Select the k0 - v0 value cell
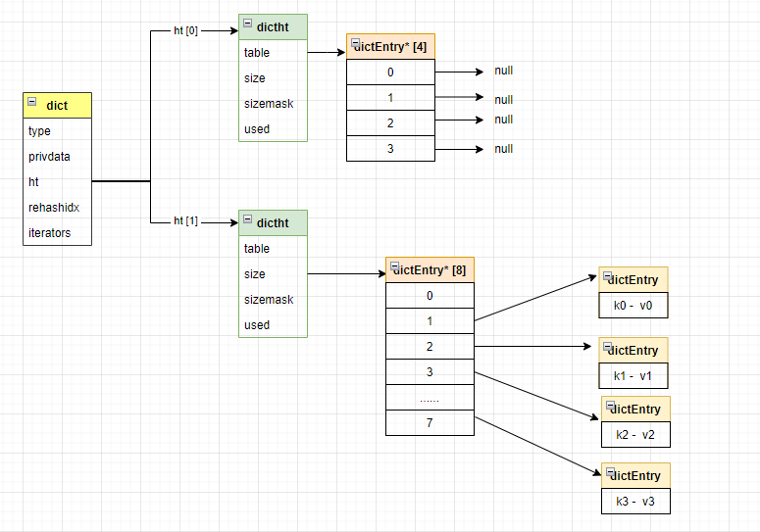 tap(633, 306)
